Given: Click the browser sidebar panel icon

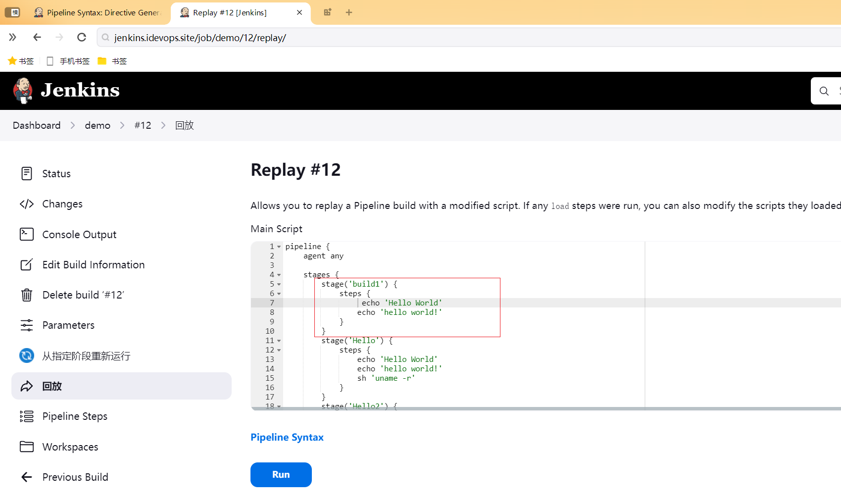Looking at the screenshot, I should click(x=12, y=12).
